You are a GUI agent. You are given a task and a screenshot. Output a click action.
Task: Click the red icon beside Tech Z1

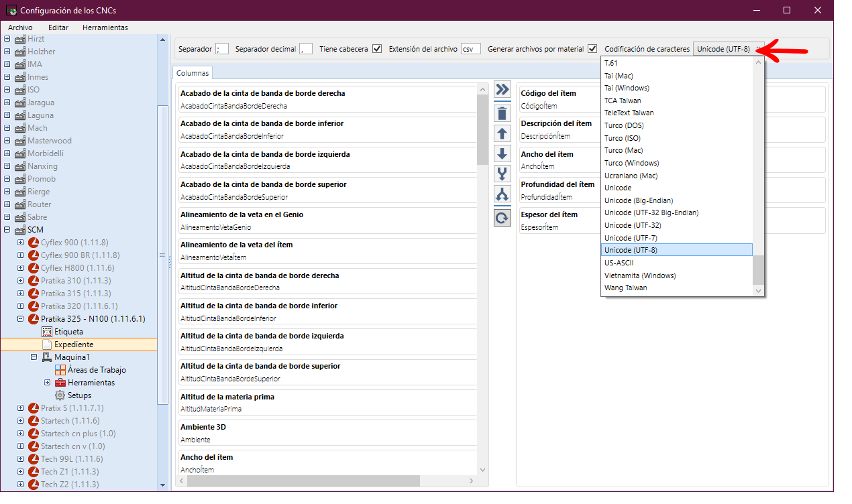34,472
